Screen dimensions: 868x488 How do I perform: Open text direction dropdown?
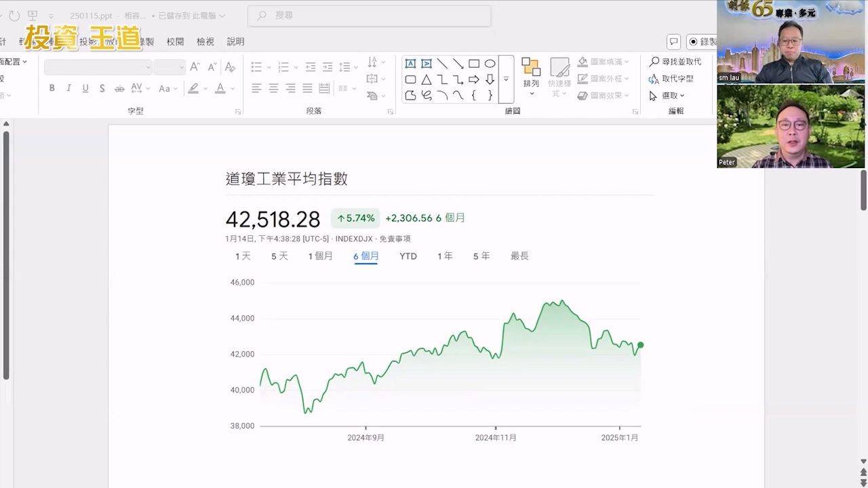click(x=376, y=62)
